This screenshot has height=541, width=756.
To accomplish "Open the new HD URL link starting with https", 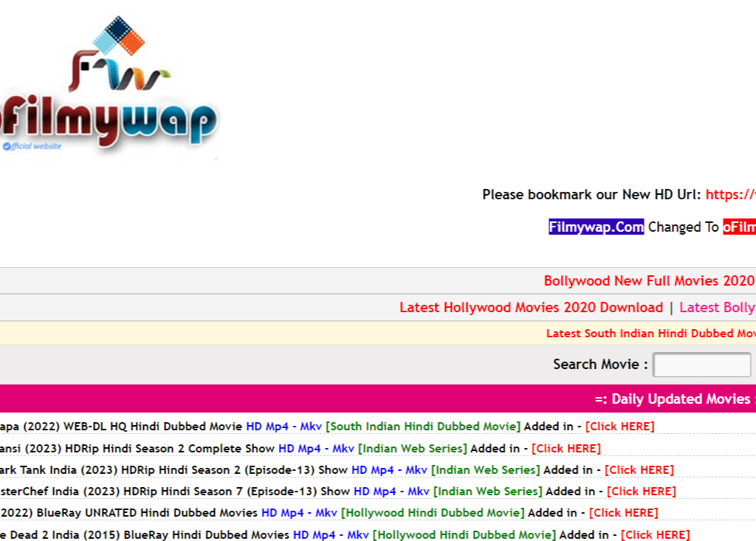I will (730, 194).
